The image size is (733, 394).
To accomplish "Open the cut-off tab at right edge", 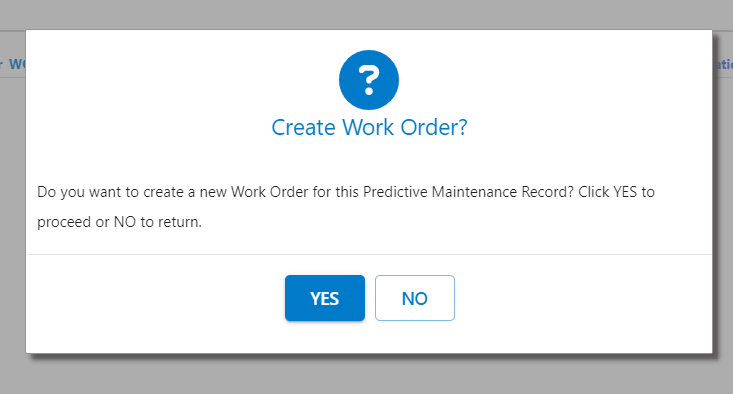I will point(723,64).
